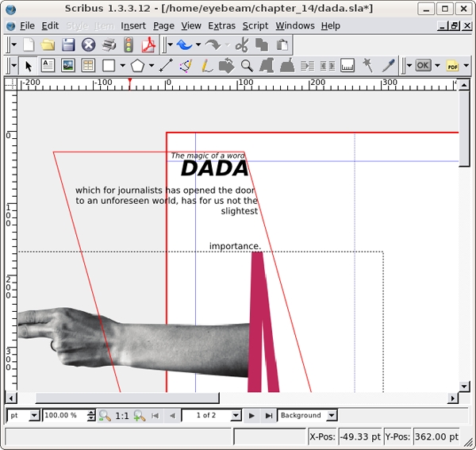Cut selection with scissors icon
Viewport: 476px width, 450px height.
pyautogui.click(x=242, y=45)
